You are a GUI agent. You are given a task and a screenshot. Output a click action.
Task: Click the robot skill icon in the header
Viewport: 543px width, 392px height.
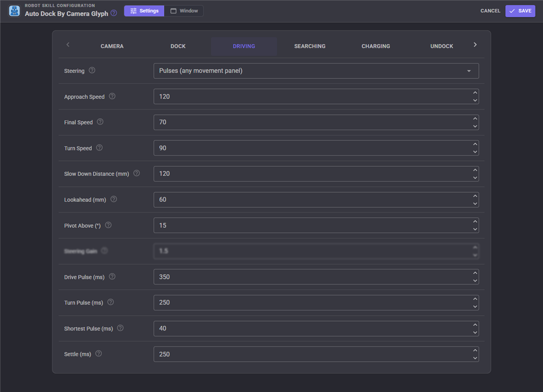point(14,11)
